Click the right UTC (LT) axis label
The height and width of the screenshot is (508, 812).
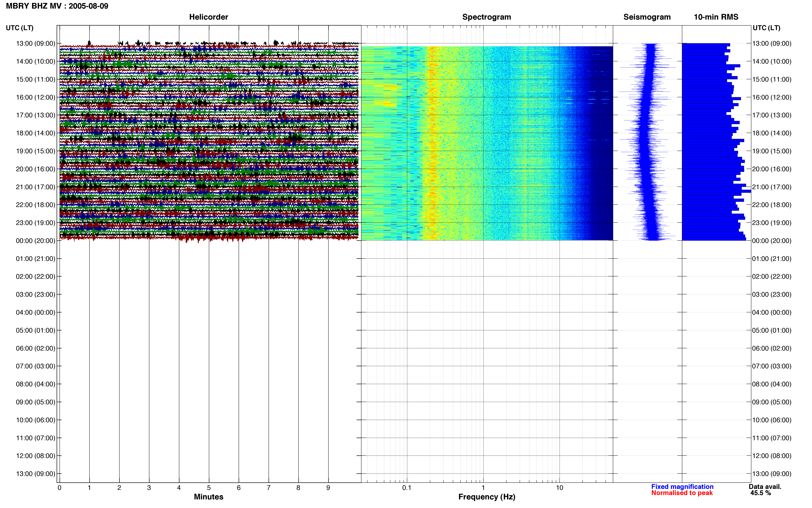tap(766, 28)
